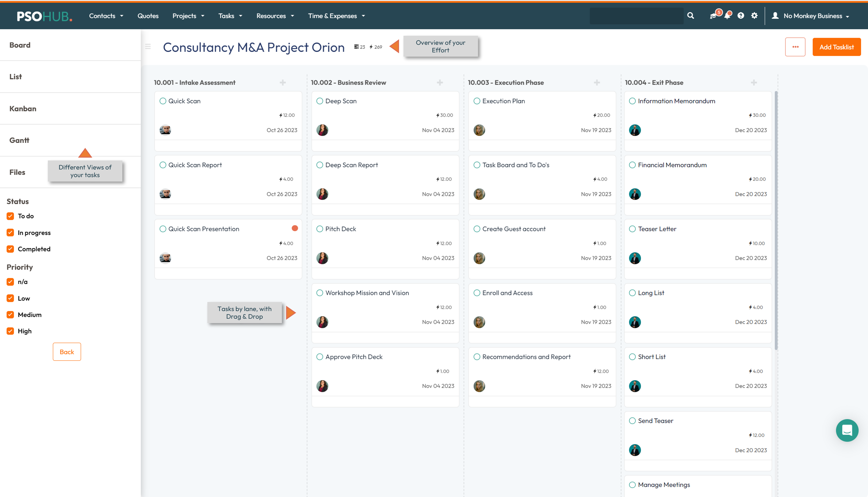Screen dimensions: 868x497
Task: Click plus icon on Exit Phase lane
Action: [x=754, y=83]
